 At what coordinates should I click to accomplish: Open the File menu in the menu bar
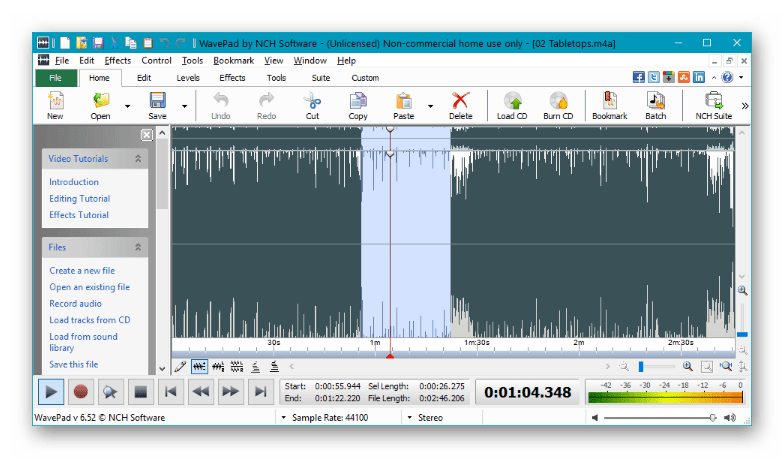click(x=62, y=60)
